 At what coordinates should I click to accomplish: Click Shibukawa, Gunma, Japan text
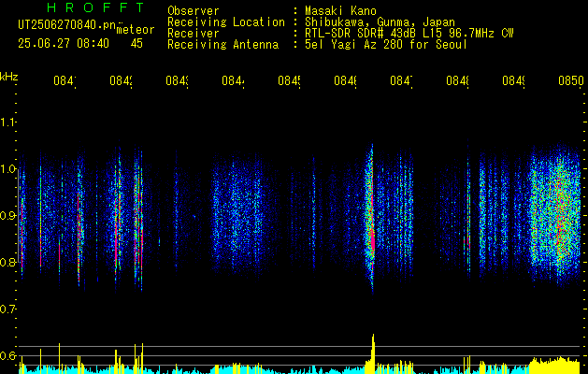[x=380, y=22]
